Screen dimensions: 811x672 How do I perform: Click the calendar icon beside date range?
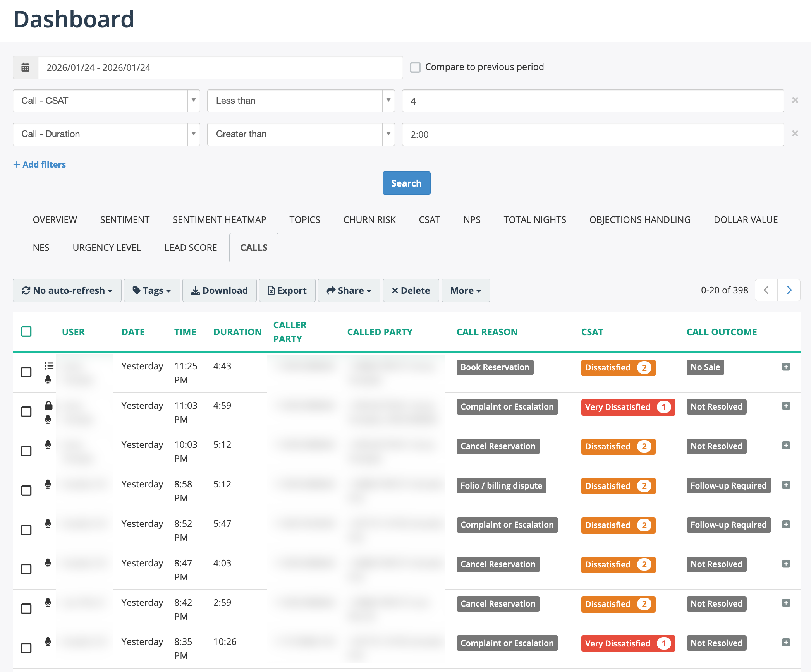tap(26, 67)
